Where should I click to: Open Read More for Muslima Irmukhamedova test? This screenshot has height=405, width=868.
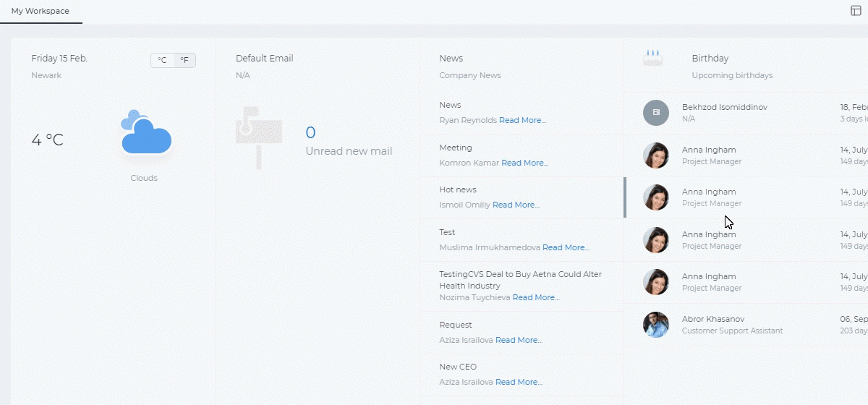click(566, 247)
